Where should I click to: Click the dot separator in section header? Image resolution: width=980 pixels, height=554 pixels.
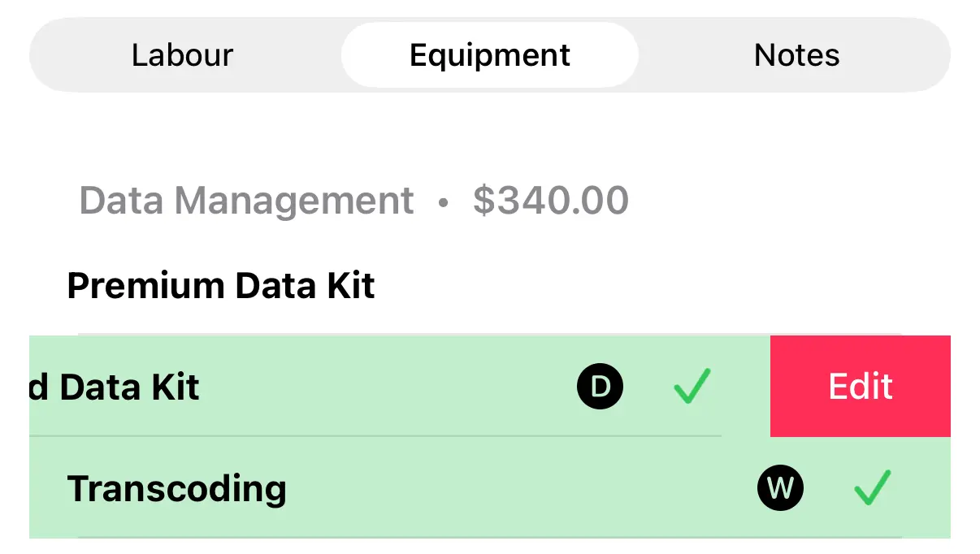443,202
